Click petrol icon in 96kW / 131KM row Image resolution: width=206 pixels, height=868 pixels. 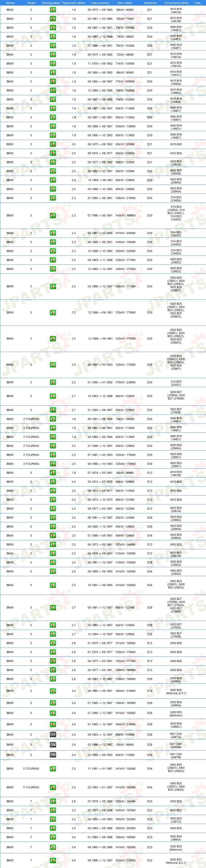[x=53, y=500]
